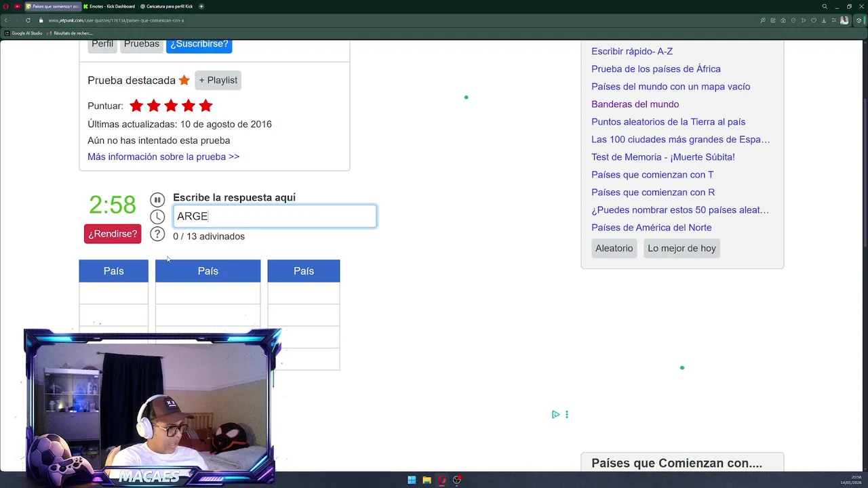This screenshot has height=488, width=868.
Task: Go back to the previous page
Action: point(6,20)
